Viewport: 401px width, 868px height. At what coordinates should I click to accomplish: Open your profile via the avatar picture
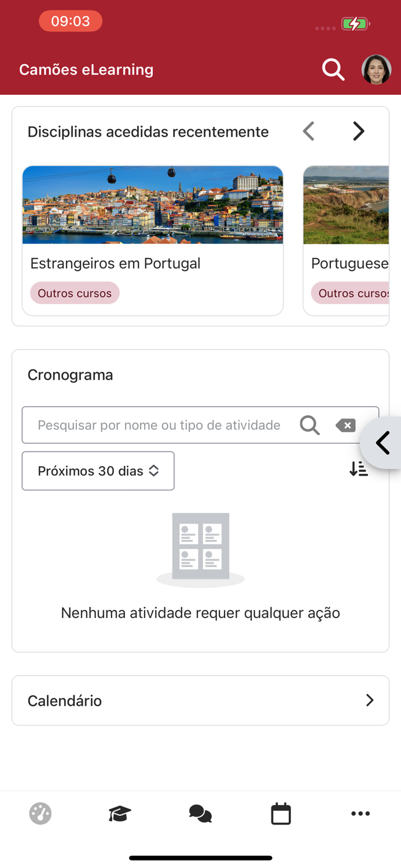(376, 69)
